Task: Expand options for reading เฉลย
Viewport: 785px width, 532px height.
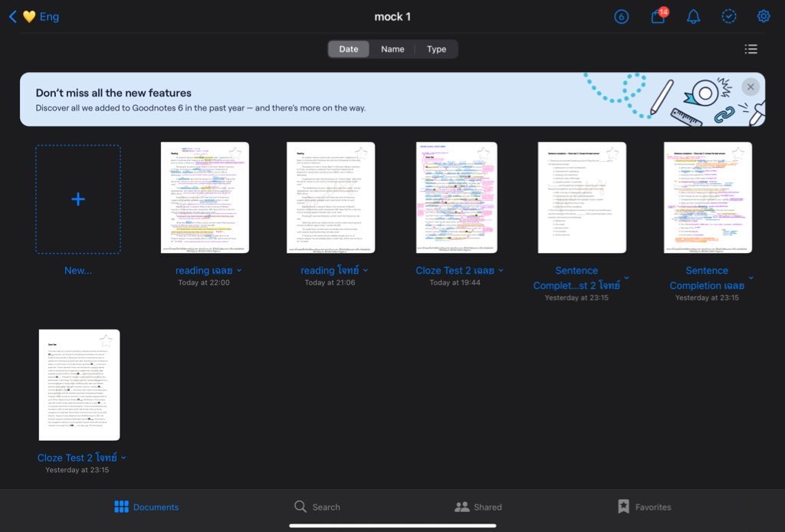Action: [239, 271]
